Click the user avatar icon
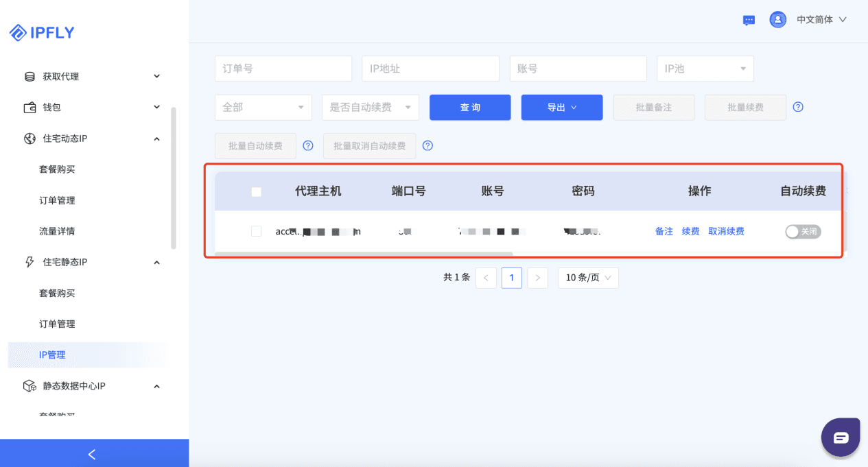The height and width of the screenshot is (467, 868). point(777,20)
